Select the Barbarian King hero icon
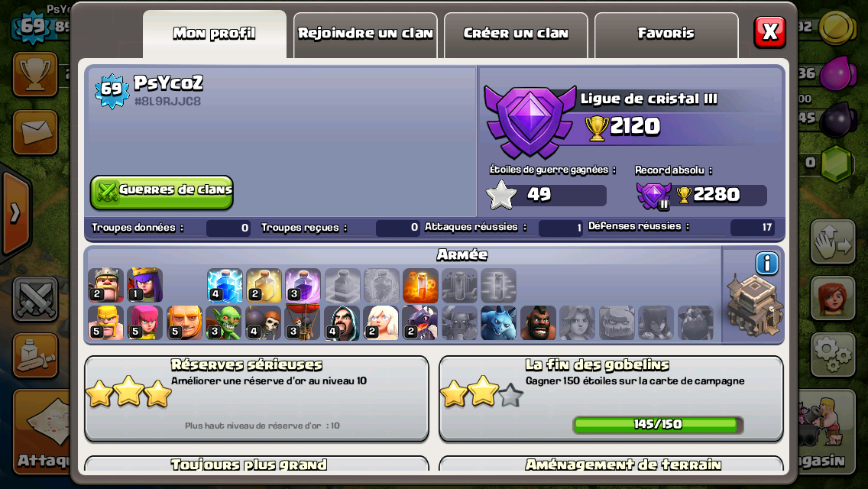This screenshot has width=868, height=489. coord(105,285)
